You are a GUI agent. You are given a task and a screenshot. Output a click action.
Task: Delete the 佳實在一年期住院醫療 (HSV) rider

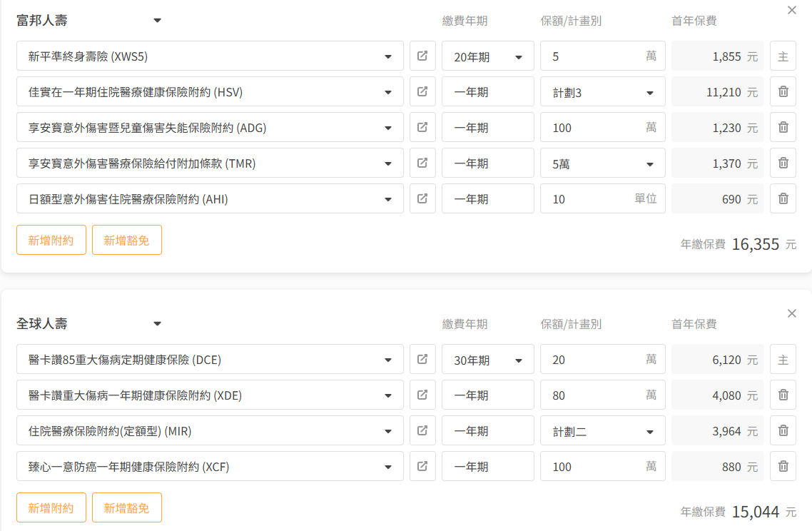click(x=783, y=91)
